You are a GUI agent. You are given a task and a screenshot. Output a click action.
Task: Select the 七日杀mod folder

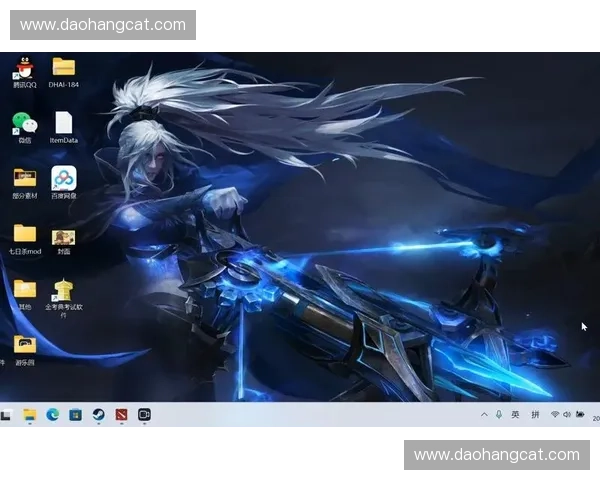pos(25,239)
